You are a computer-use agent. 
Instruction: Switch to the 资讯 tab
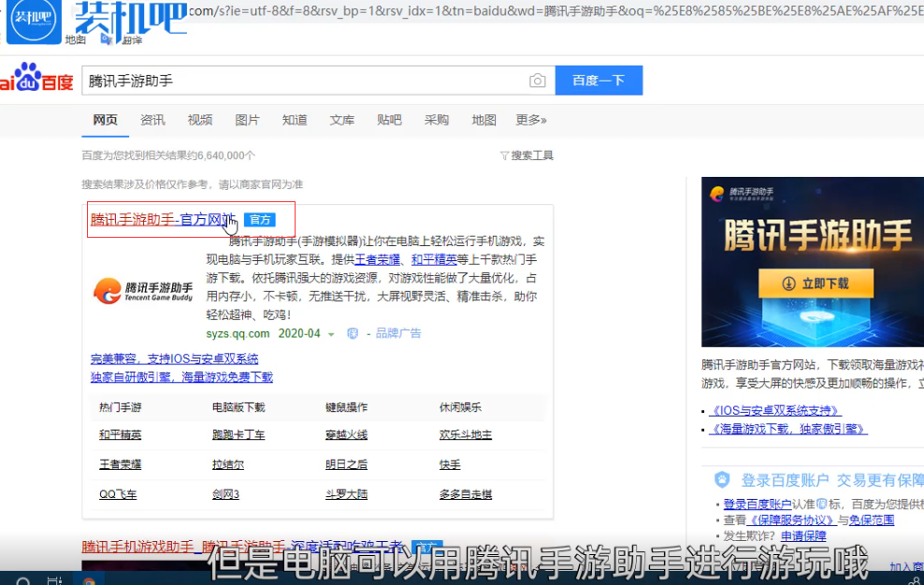coord(152,120)
